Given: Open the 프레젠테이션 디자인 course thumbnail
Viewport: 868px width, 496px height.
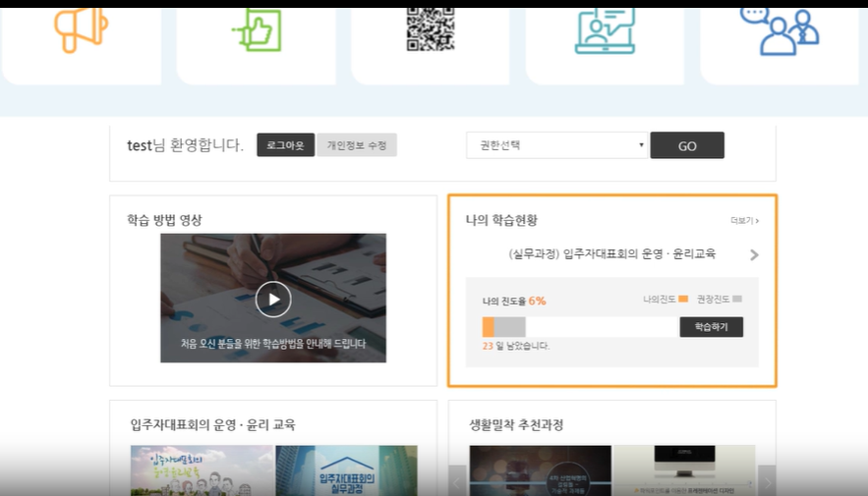Looking at the screenshot, I should 684,470.
